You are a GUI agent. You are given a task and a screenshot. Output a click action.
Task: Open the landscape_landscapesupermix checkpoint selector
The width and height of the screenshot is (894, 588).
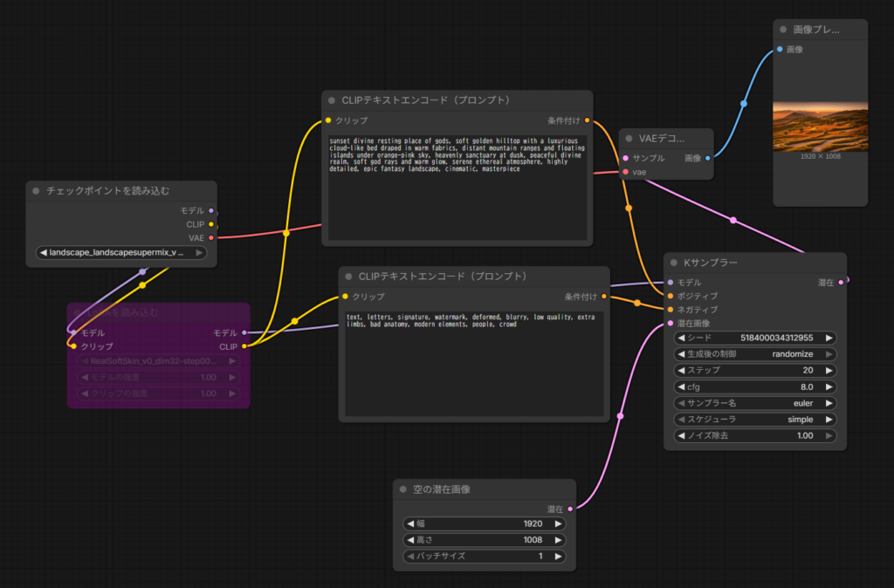[121, 252]
